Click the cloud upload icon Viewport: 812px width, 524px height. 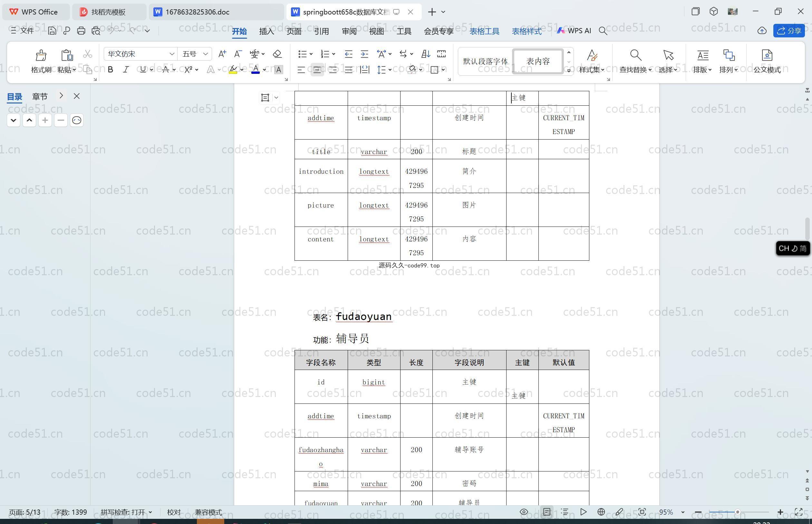coord(762,31)
